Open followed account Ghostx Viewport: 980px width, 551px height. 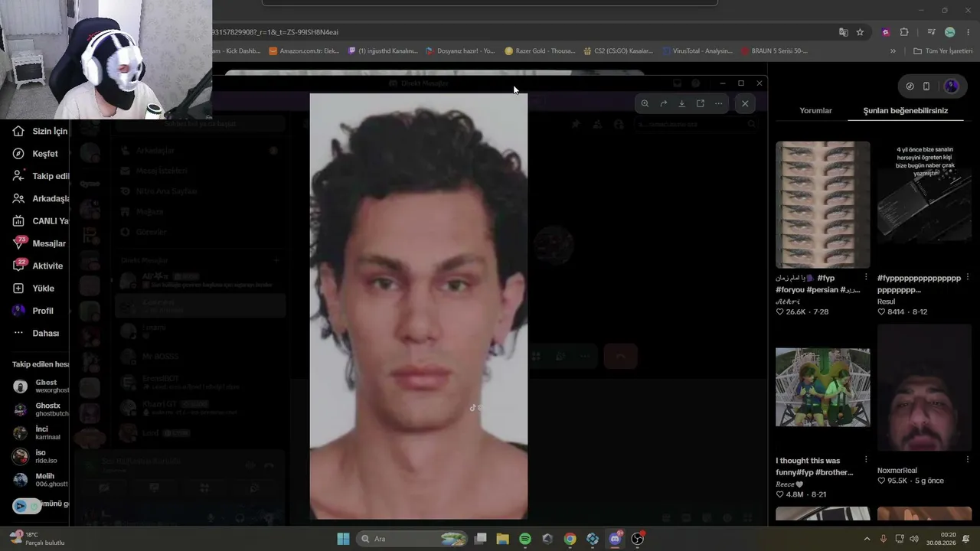(41, 409)
